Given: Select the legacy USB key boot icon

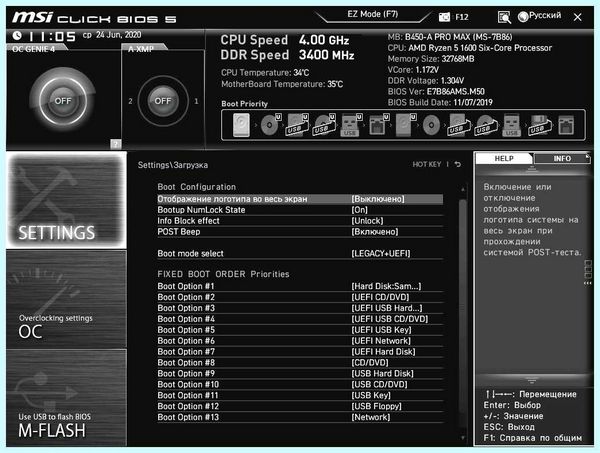Looking at the screenshot, I should [x=512, y=125].
